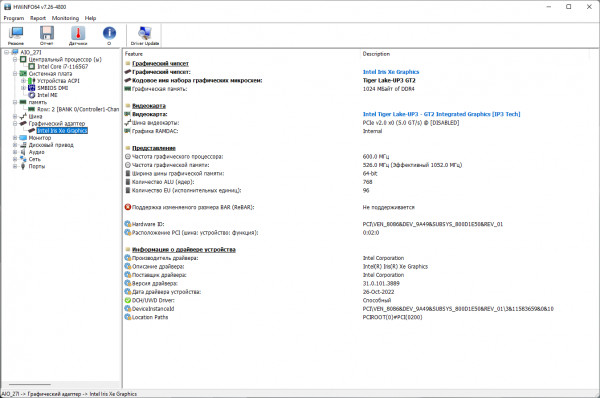Click the icon beside Location Paths row
Image resolution: width=600 pixels, height=398 pixels.
point(128,317)
